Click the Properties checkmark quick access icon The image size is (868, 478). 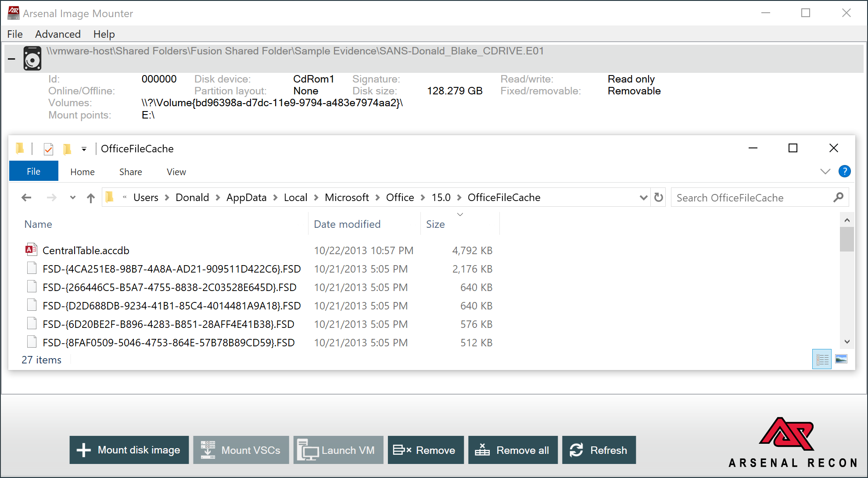[x=48, y=149]
